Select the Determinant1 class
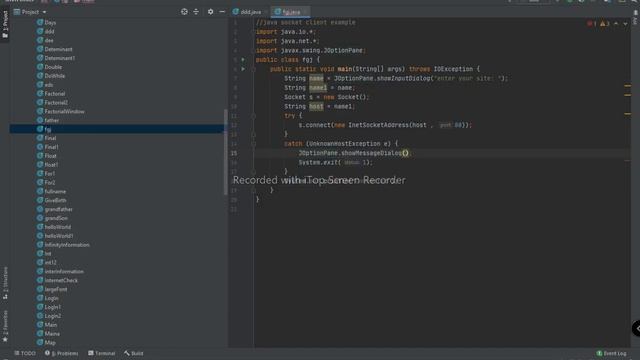Viewport: 640px width, 360px height. [x=56, y=58]
